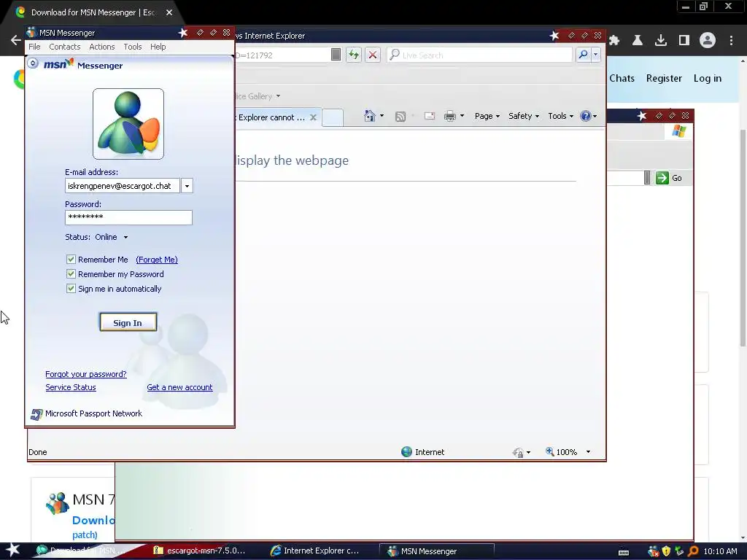Click the Live Search input box
The width and height of the screenshot is (747, 560).
pyautogui.click(x=480, y=55)
